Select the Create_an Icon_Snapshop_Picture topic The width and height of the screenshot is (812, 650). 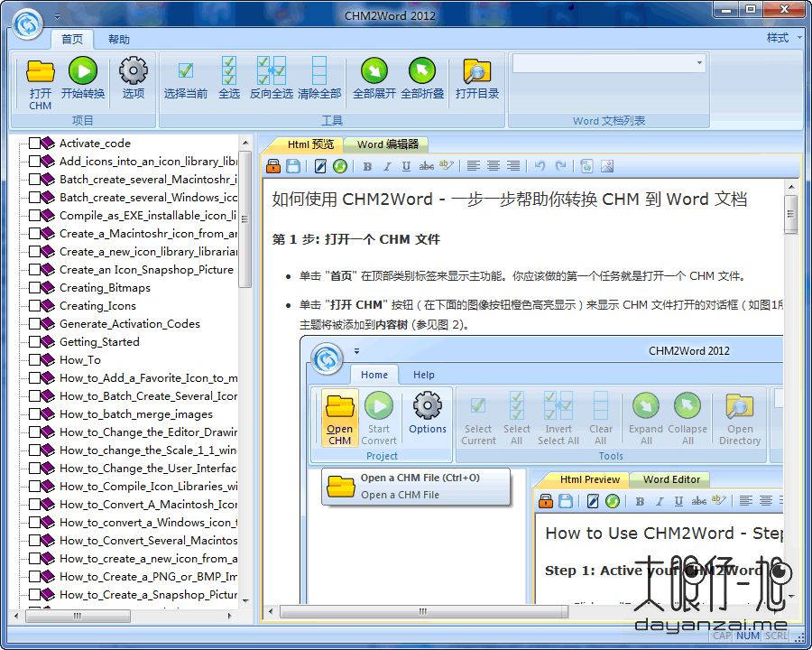click(x=146, y=270)
